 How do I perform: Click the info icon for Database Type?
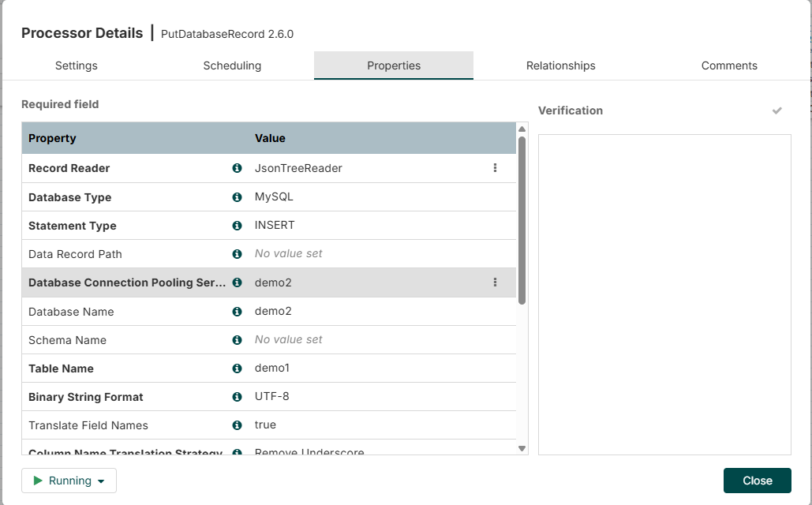(237, 197)
